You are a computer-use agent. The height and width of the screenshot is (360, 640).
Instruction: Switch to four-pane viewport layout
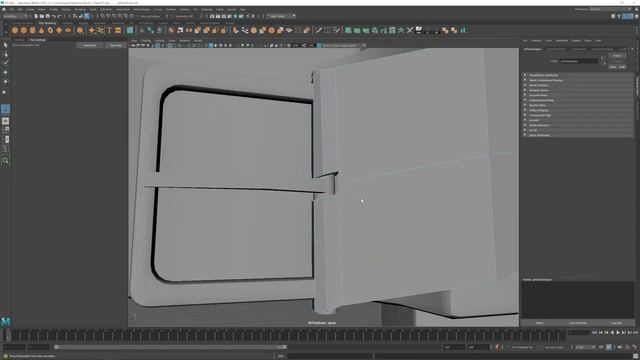[5, 130]
